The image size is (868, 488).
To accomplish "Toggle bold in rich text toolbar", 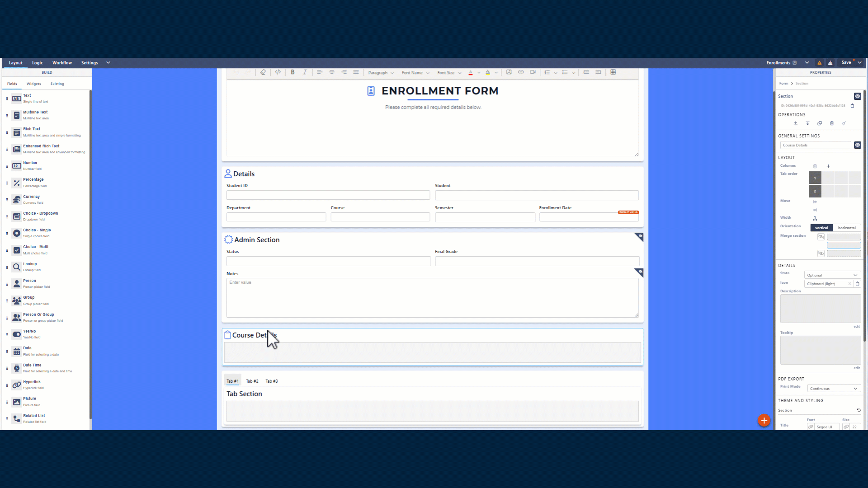I will [292, 72].
